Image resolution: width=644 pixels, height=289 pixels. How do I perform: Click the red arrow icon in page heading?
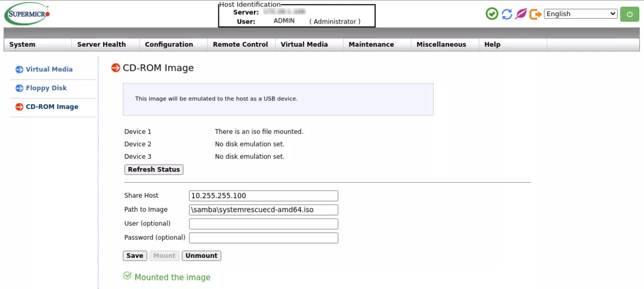coord(115,68)
